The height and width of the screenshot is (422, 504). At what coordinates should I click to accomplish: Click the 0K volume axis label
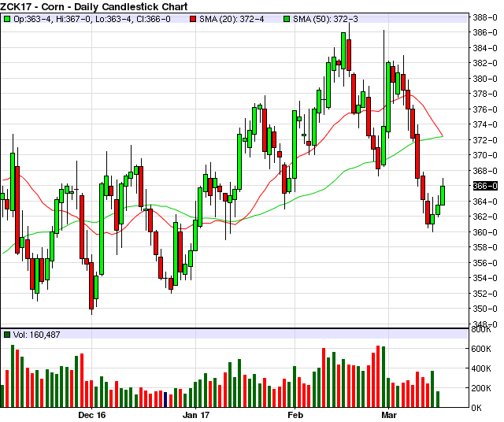click(476, 408)
